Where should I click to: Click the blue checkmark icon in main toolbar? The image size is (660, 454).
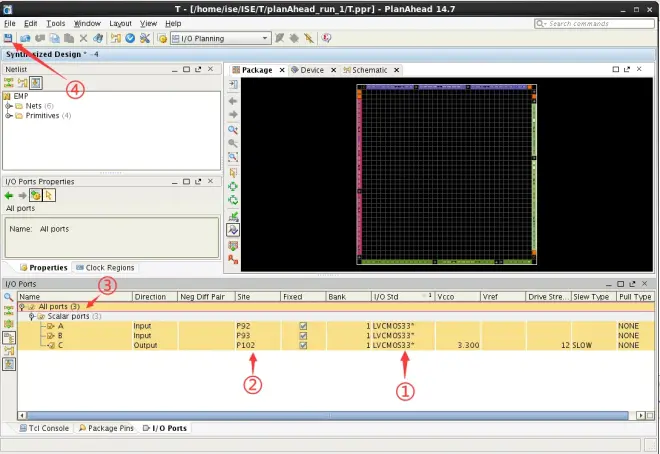[x=130, y=38]
